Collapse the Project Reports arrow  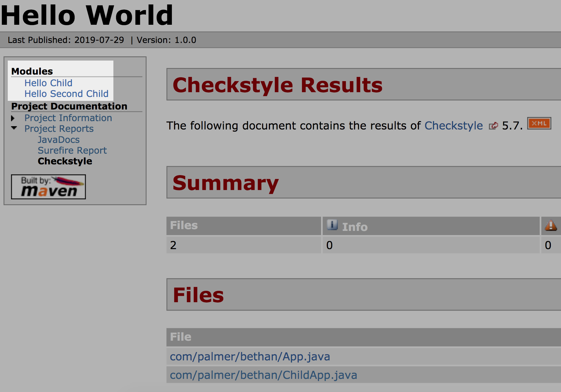(14, 128)
